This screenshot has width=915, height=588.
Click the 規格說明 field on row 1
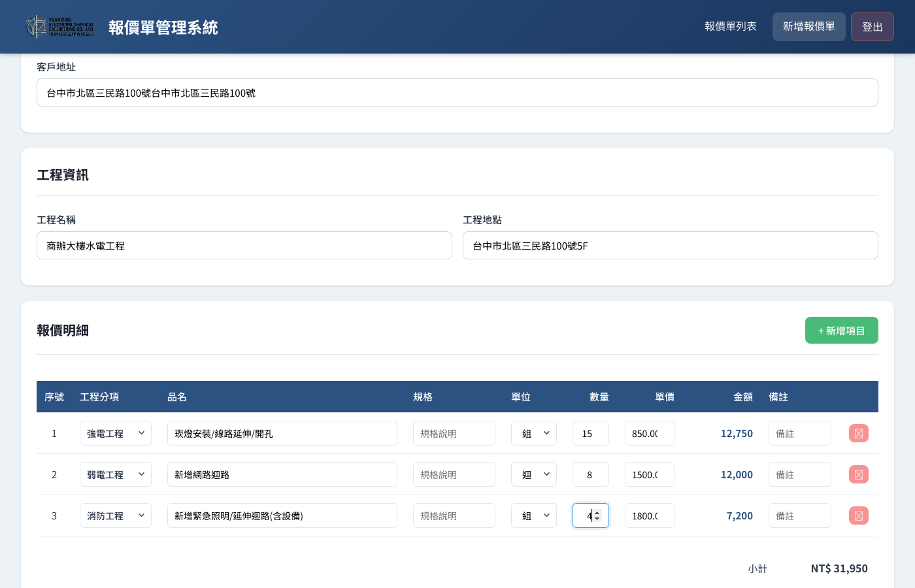coord(454,433)
